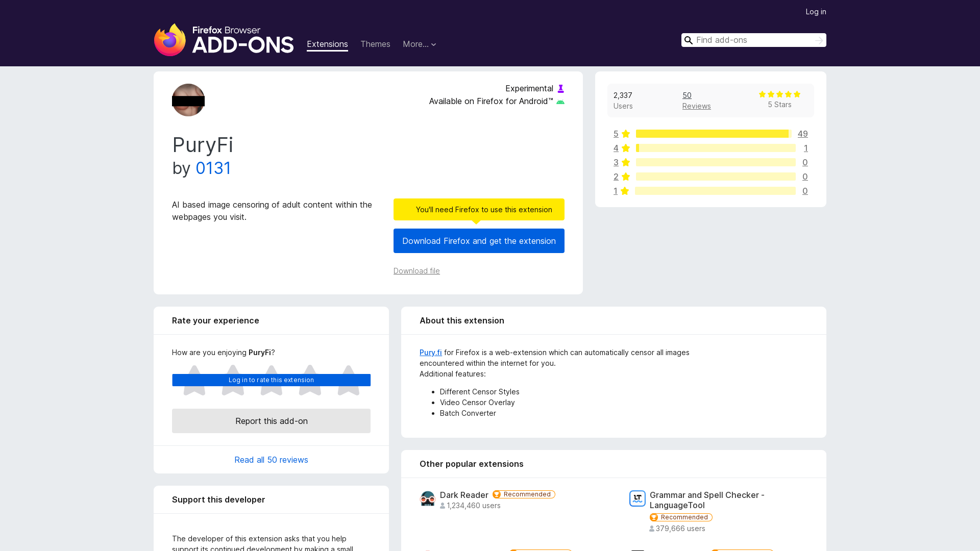Viewport: 980px width, 551px height.
Task: Focus the Find add-ons search field
Action: [x=753, y=40]
